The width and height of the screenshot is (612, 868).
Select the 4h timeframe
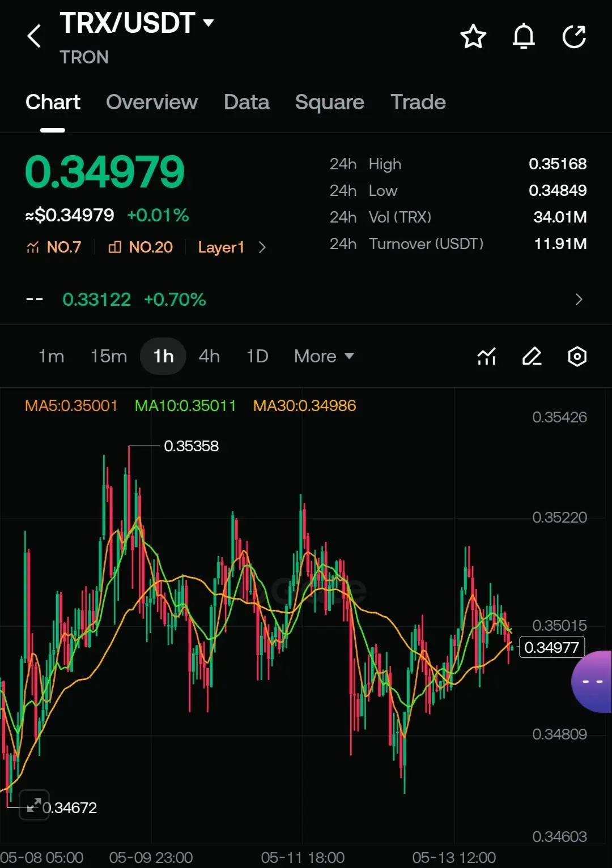click(209, 356)
